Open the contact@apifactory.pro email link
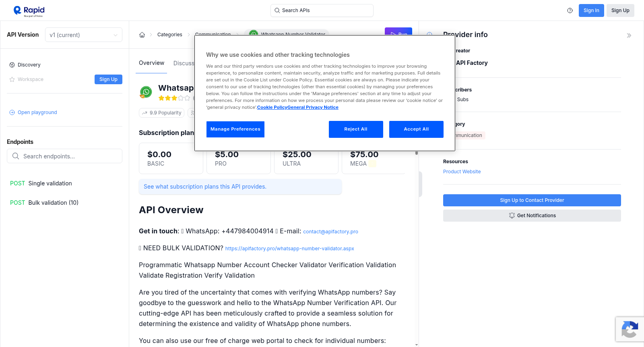This screenshot has height=347, width=644. 330,232
